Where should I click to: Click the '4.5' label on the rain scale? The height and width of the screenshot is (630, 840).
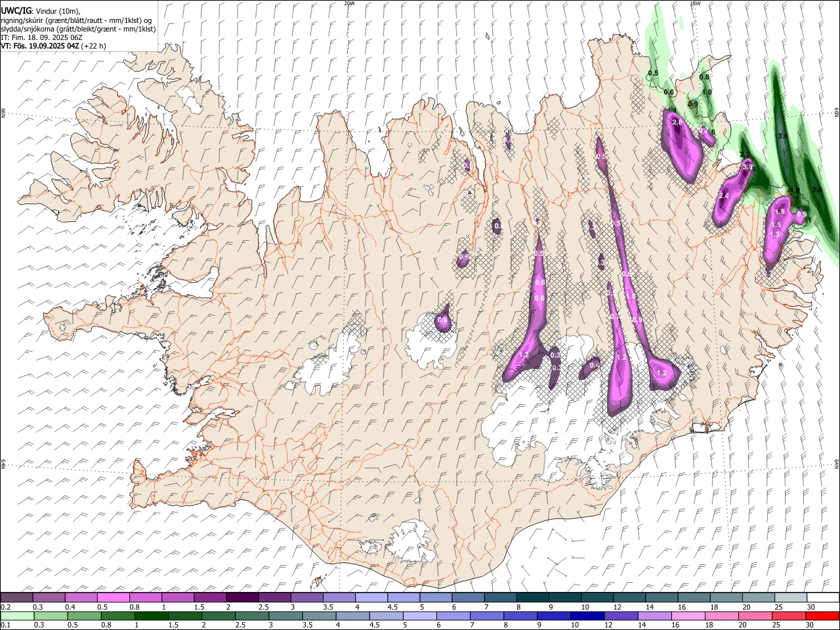(375, 625)
